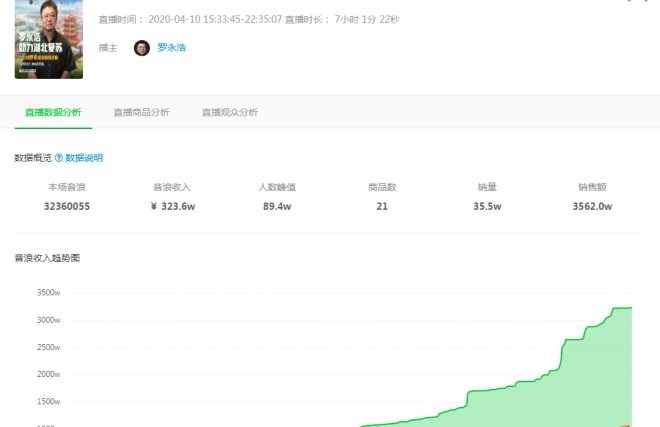This screenshot has height=427, width=660.
Task: Click the 音浪收入 value ¥ 323.6w
Action: coord(173,206)
